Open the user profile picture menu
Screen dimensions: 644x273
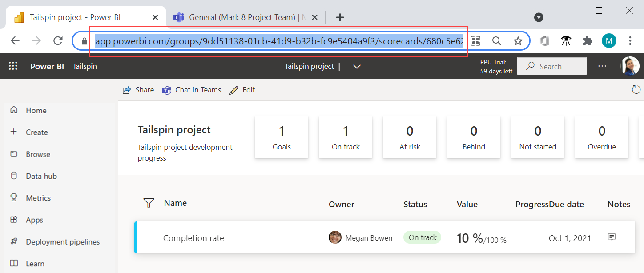(630, 66)
